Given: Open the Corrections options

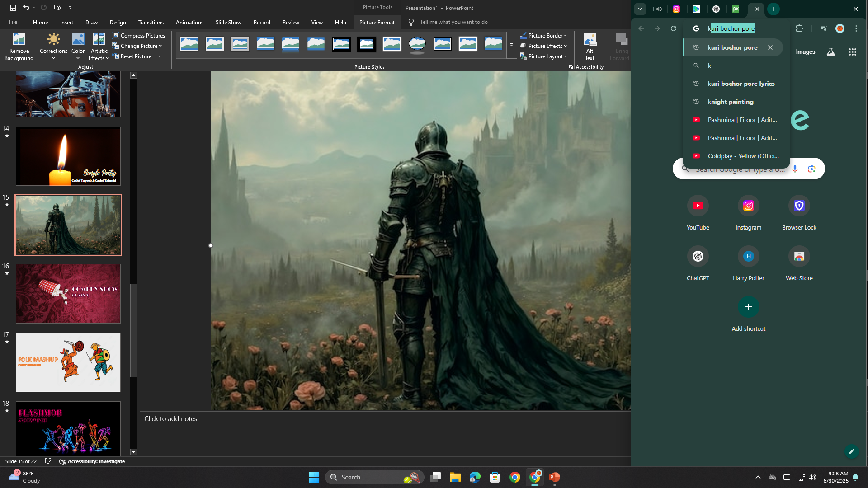Looking at the screenshot, I should 53,47.
